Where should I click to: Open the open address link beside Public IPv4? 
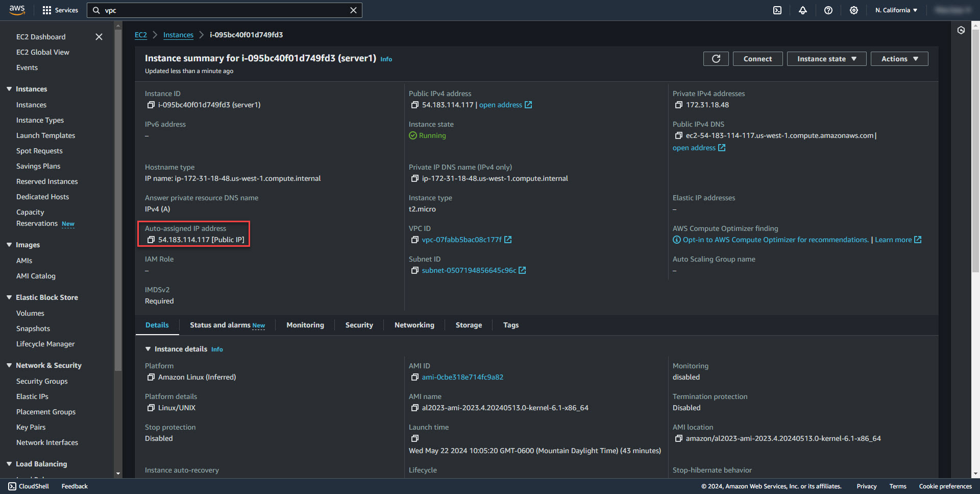(x=505, y=105)
